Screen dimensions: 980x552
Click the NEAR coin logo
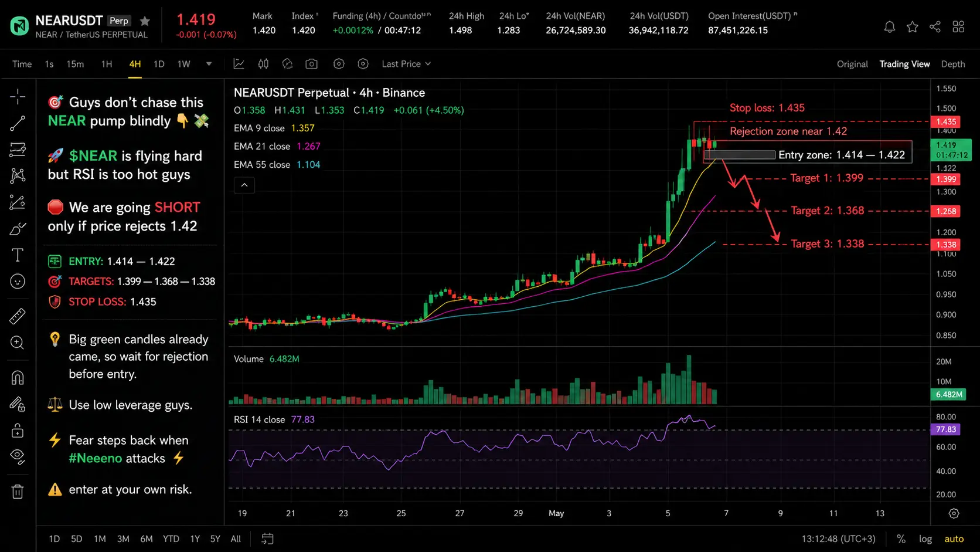point(19,26)
